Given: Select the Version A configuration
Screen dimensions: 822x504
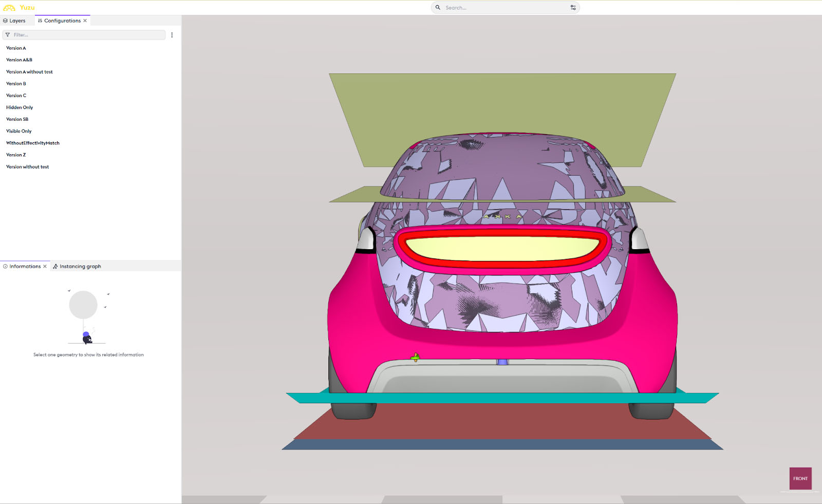Looking at the screenshot, I should [16, 48].
